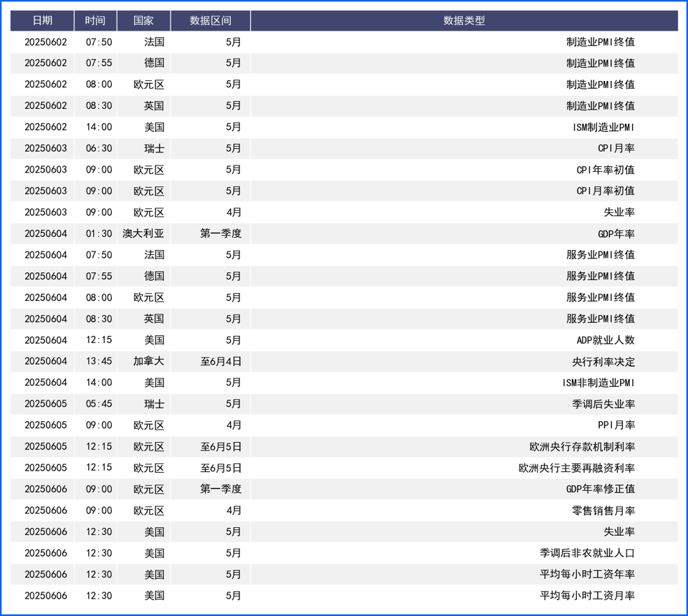Select 德国 in the 20250602 07:55 row
The height and width of the screenshot is (616, 688).
tap(155, 63)
